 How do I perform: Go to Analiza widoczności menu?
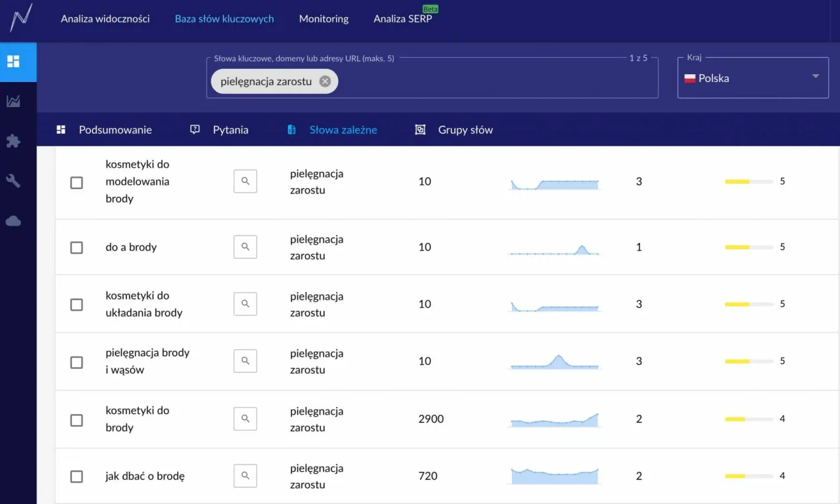tap(105, 19)
